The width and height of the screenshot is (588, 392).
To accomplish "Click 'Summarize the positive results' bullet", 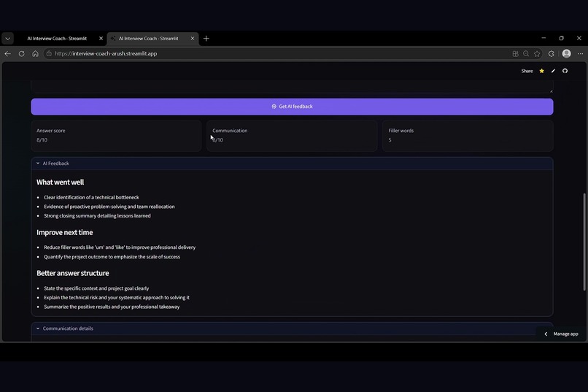I will pos(112,307).
